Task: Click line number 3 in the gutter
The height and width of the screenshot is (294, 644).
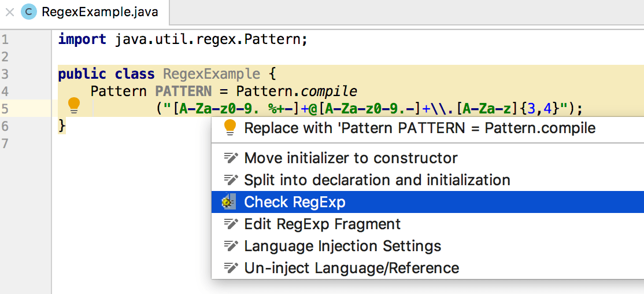Action: click(4, 74)
